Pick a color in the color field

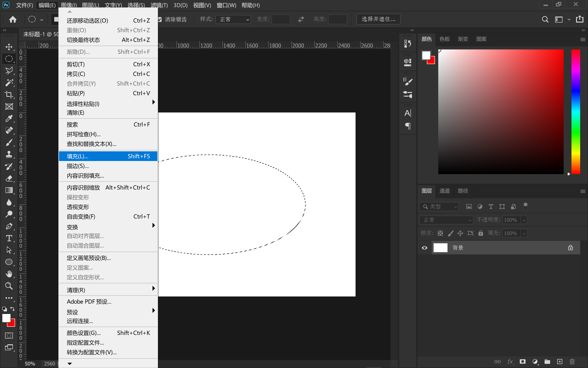(501, 112)
